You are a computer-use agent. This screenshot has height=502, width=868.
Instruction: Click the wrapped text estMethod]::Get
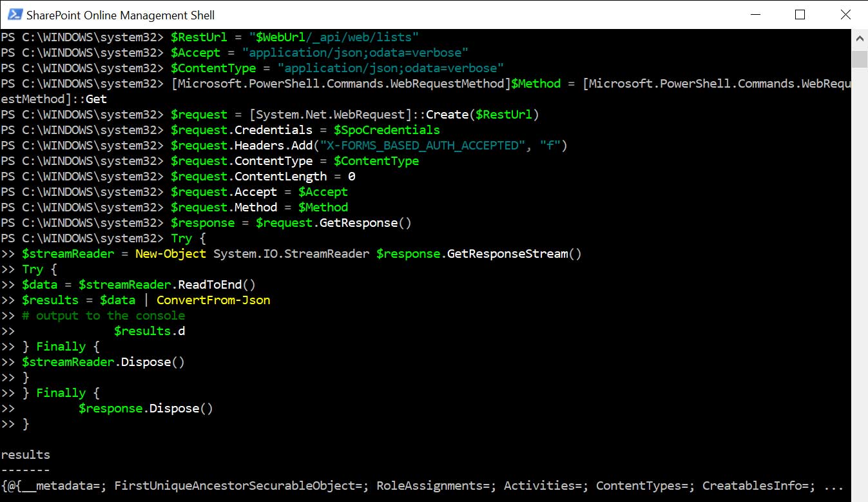pos(54,99)
